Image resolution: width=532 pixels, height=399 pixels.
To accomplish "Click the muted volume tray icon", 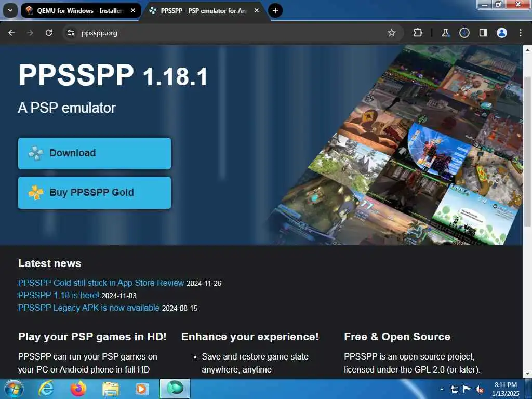I will tap(480, 389).
